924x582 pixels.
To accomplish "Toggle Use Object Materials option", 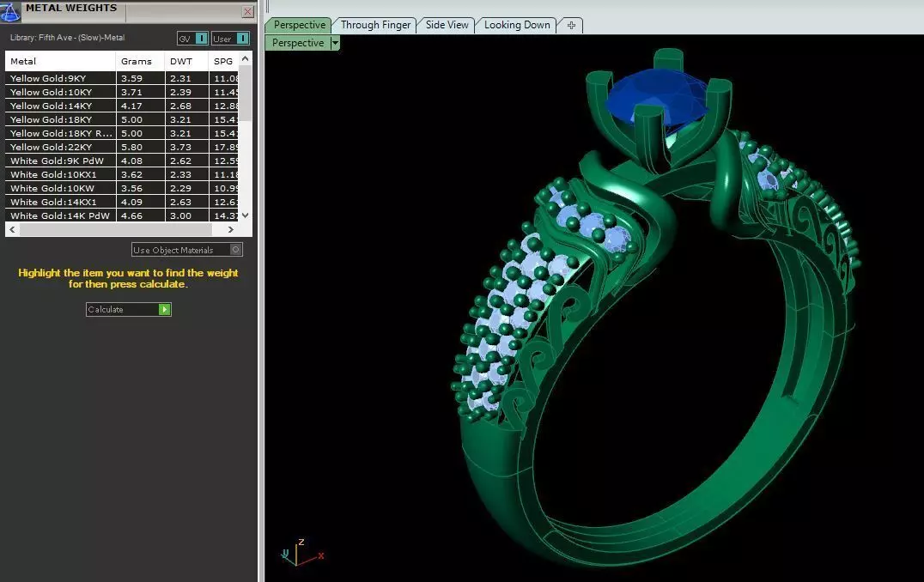I will (187, 250).
